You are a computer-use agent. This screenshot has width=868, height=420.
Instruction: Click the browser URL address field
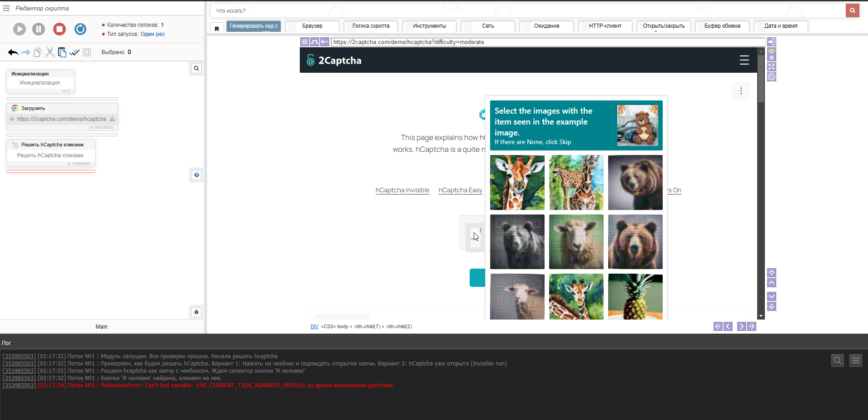[x=547, y=42]
